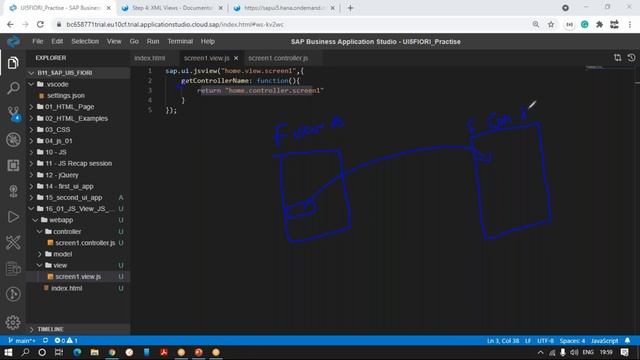Open the Terminal menu
Viewport: 640px width, 360px height.
click(x=180, y=41)
